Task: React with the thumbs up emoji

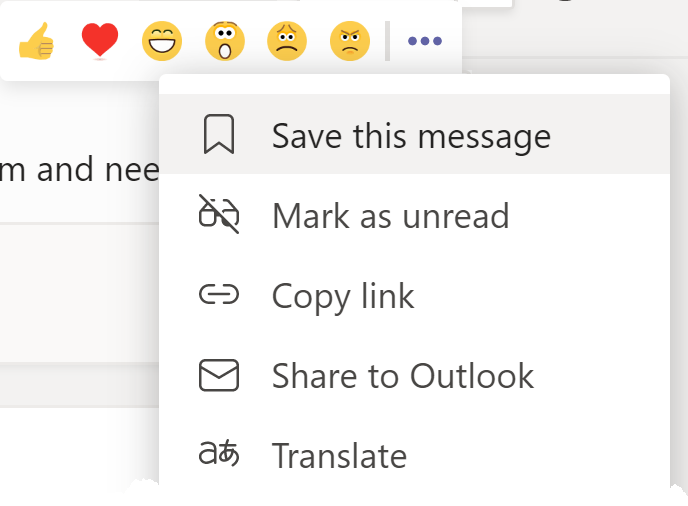Action: (x=36, y=41)
